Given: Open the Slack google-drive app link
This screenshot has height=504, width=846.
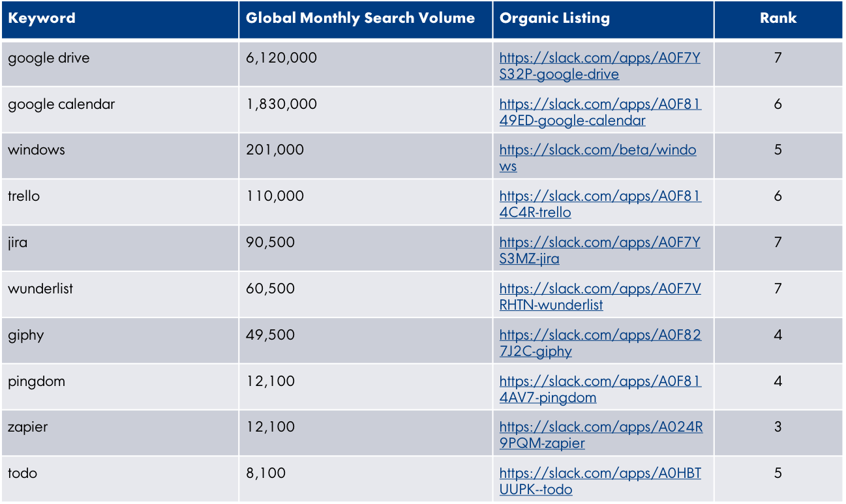Looking at the screenshot, I should 600,66.
